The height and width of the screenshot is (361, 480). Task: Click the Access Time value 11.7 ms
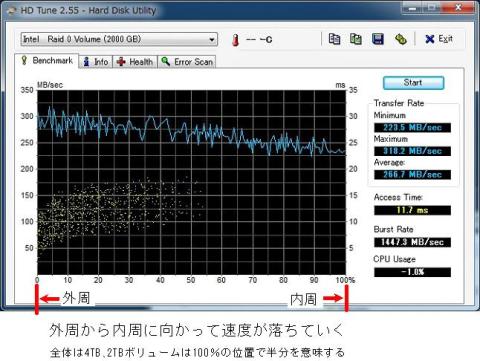pos(412,210)
